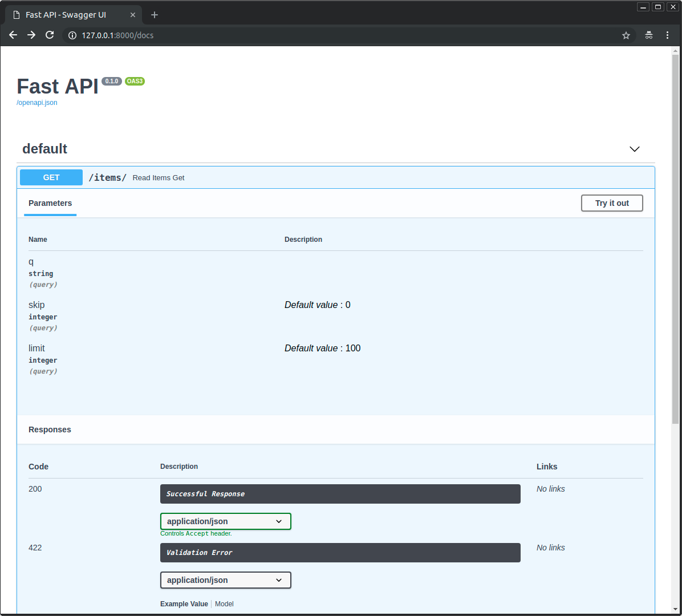Switch to the Model tab

click(224, 604)
